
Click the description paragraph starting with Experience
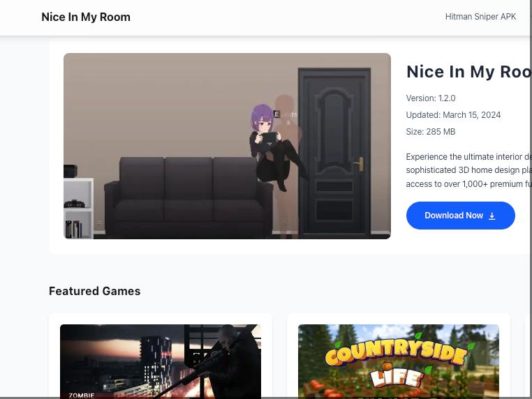(x=469, y=170)
